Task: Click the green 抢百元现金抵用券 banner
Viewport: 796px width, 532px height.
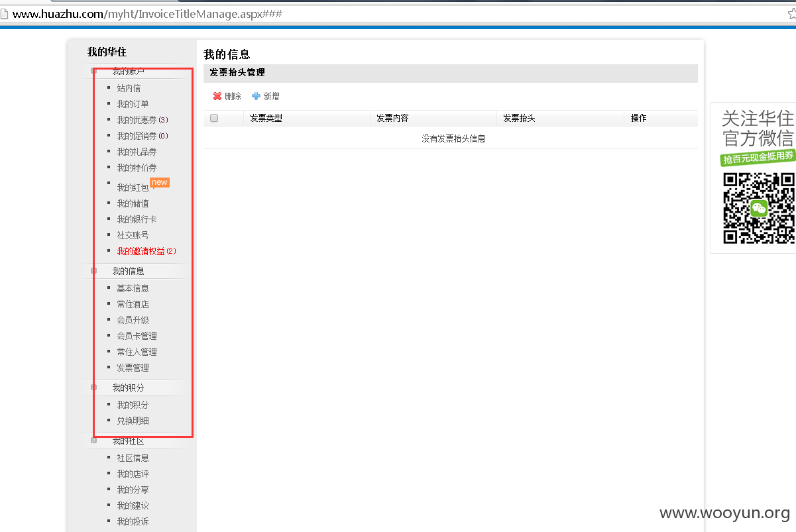Action: (x=758, y=158)
